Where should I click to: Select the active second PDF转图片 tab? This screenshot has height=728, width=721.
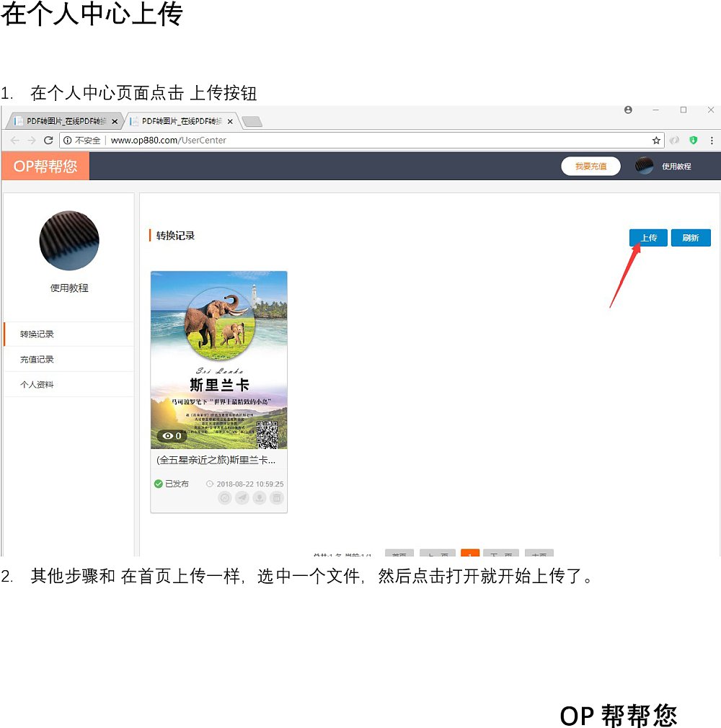click(181, 121)
